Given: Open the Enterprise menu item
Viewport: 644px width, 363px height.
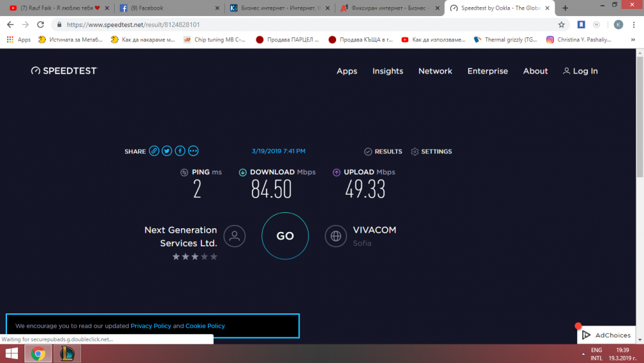Looking at the screenshot, I should point(488,71).
